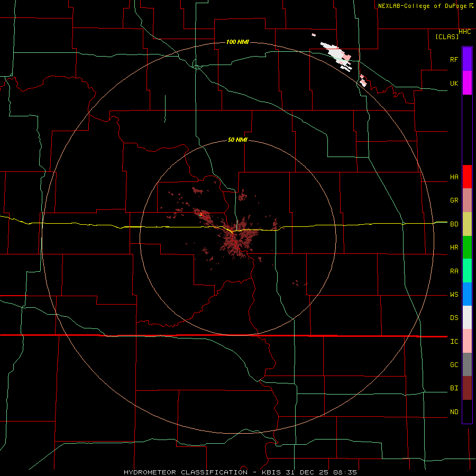Click the 100 NMI range ring label
Viewport: 476px width, 476px height.
pyautogui.click(x=237, y=42)
